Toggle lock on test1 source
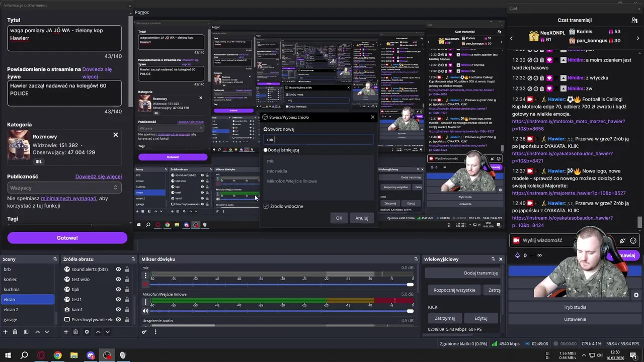This screenshot has height=362, width=644. click(x=127, y=300)
